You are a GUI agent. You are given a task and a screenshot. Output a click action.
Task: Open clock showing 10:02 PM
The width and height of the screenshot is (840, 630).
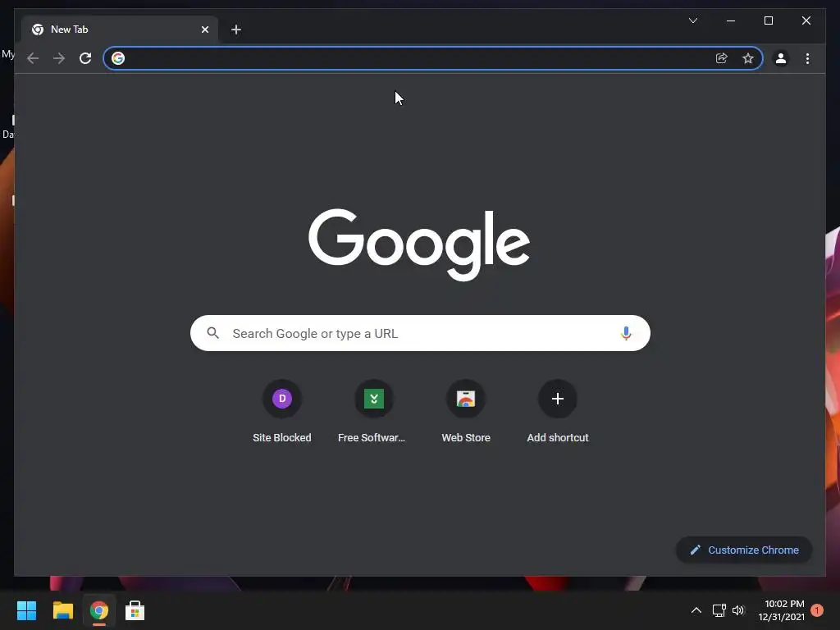pos(781,610)
